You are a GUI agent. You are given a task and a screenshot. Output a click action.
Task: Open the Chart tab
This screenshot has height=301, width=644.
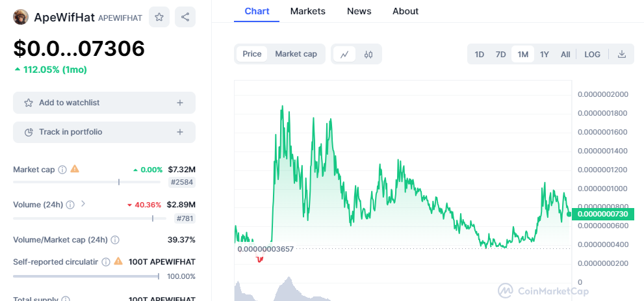(257, 11)
